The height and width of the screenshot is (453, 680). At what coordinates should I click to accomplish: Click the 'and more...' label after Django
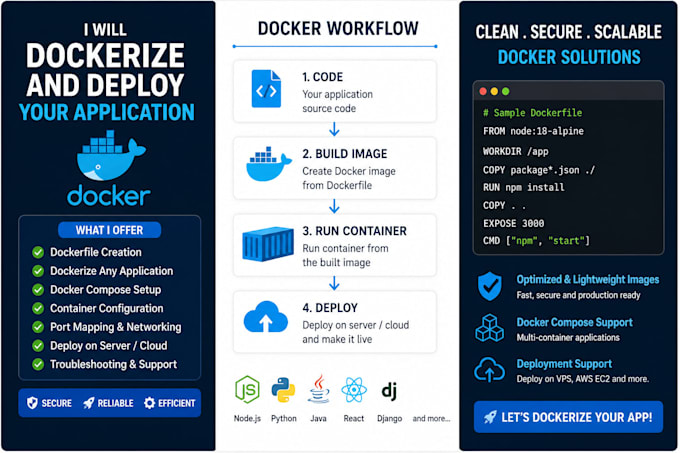[431, 418]
